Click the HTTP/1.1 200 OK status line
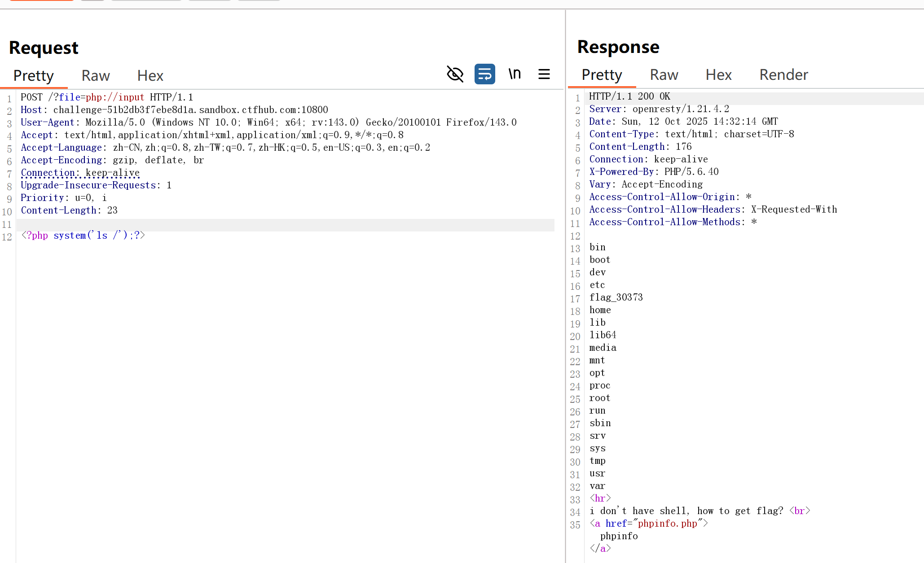The height and width of the screenshot is (563, 924). click(629, 96)
